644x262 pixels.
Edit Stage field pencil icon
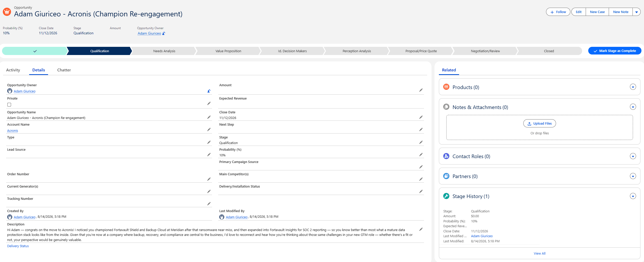tap(421, 142)
